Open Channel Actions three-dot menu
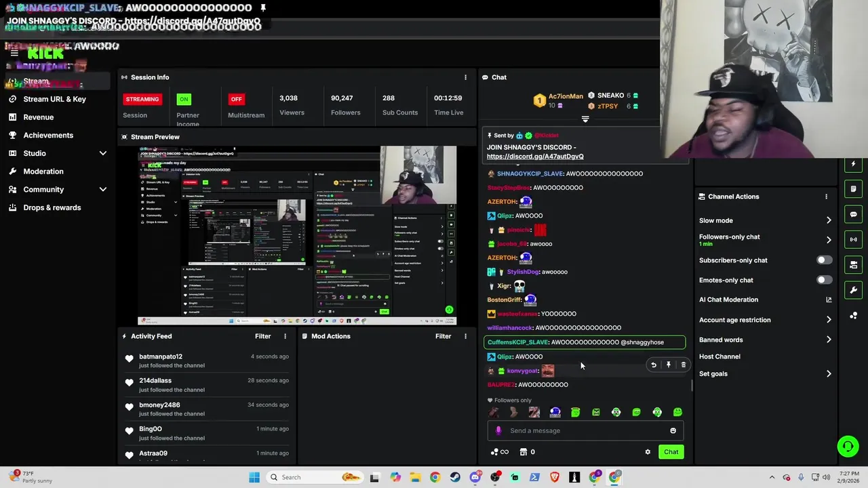The image size is (868, 488). [x=826, y=197]
